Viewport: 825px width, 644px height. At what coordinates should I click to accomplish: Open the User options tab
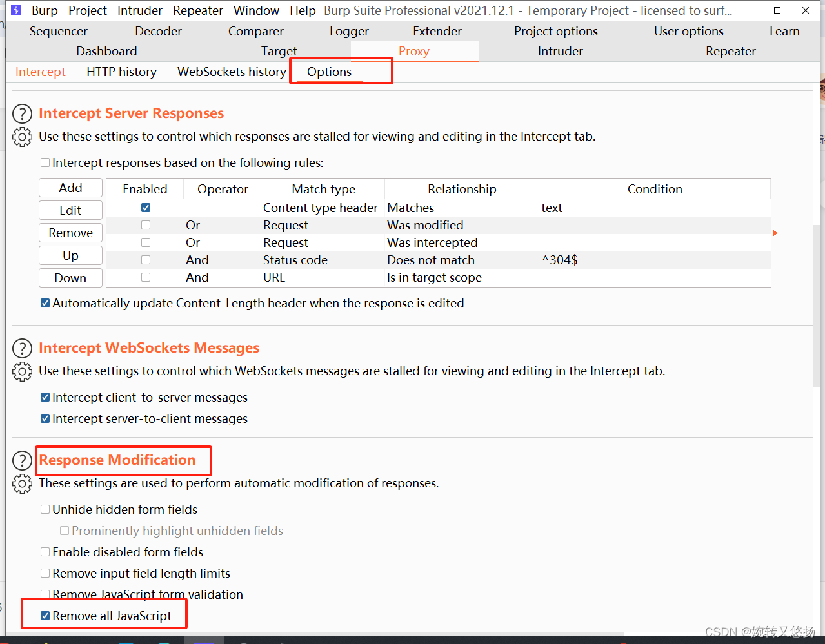pos(689,31)
